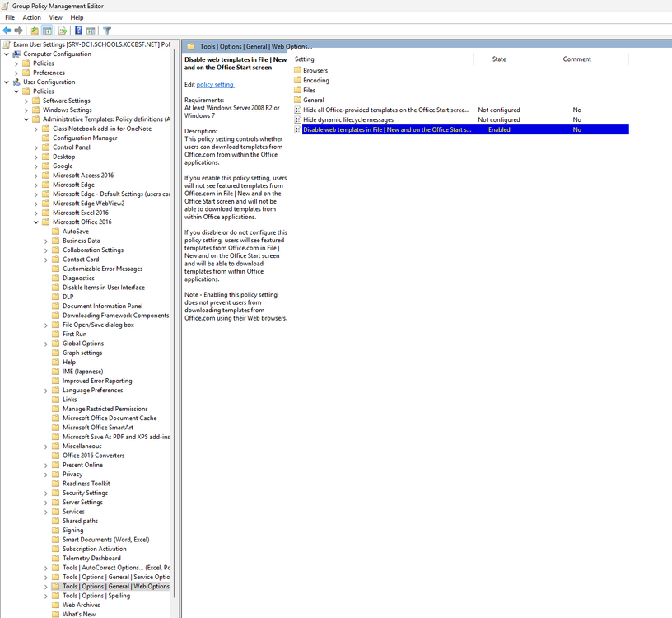Click the Encoding folder icon
This screenshot has height=618, width=672.
[298, 80]
